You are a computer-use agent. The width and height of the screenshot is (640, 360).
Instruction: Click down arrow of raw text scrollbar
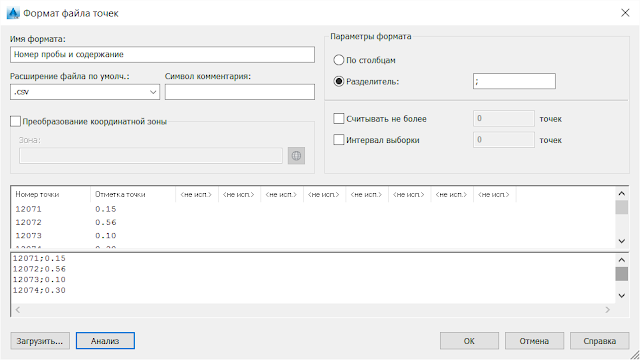point(622,296)
